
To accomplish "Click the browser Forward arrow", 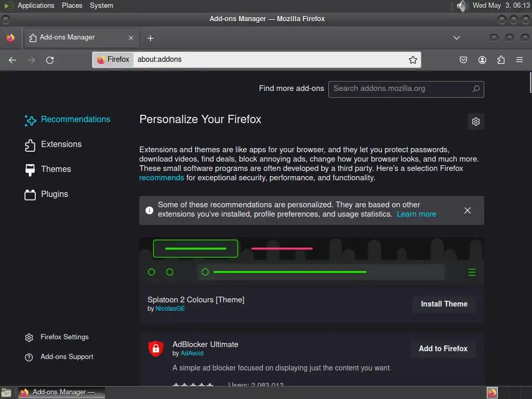I will pyautogui.click(x=31, y=60).
